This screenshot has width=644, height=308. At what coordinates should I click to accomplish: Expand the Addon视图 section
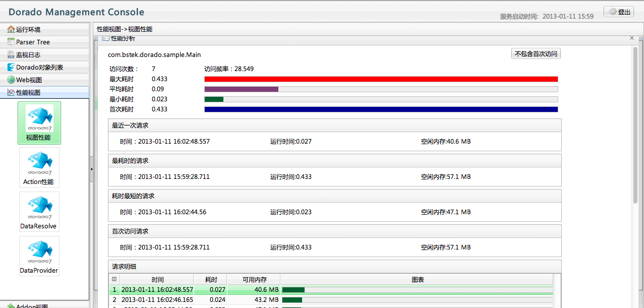[32, 305]
